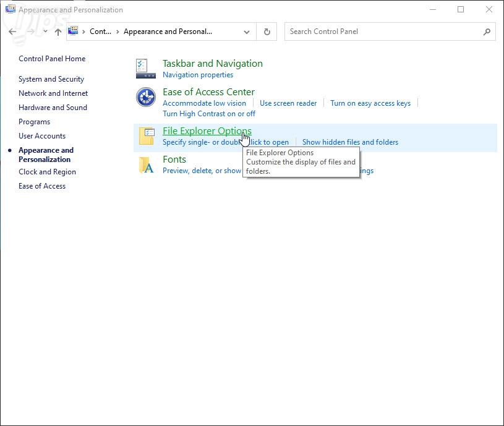Expand the address bar history dropdown
The height and width of the screenshot is (426, 504).
click(247, 32)
